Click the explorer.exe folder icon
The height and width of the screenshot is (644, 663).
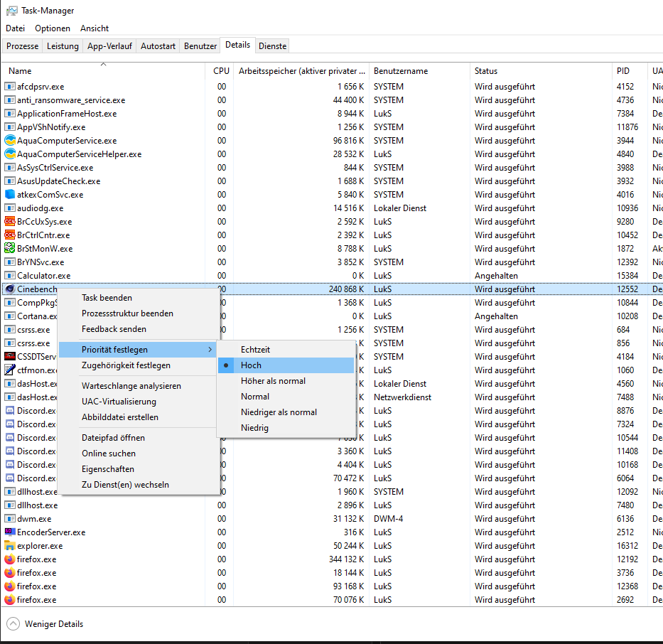point(10,545)
